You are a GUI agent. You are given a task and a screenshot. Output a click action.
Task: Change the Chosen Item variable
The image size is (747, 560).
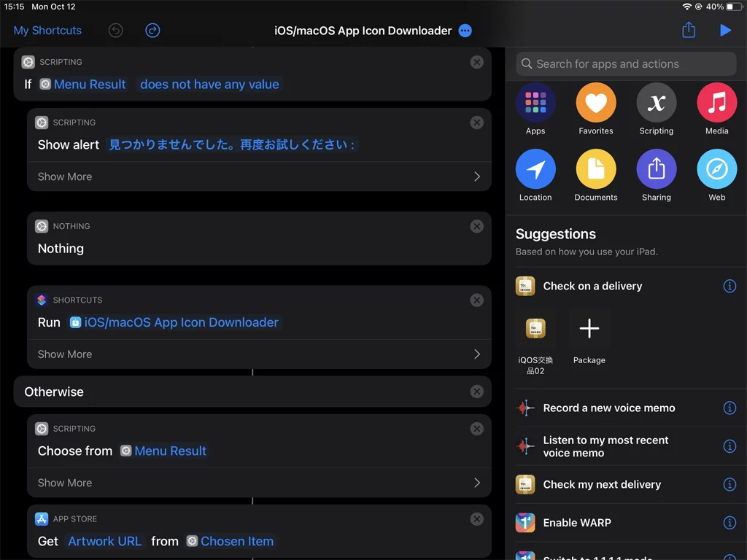231,542
